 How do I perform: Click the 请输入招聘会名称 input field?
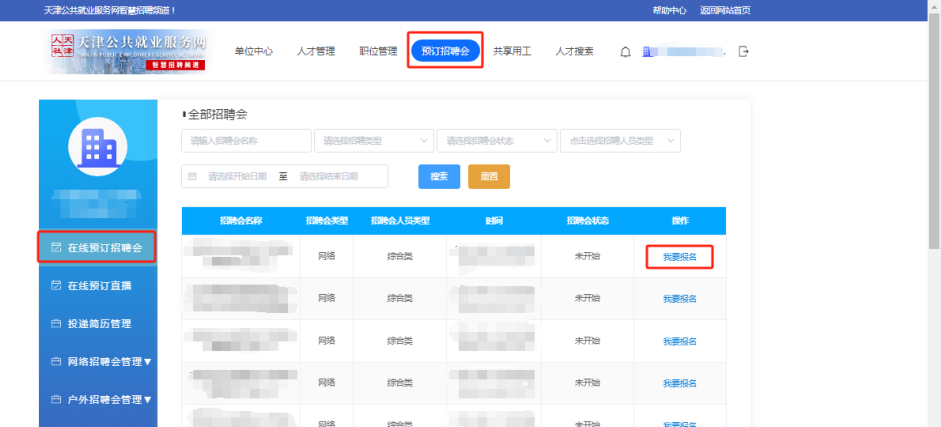pyautogui.click(x=246, y=141)
